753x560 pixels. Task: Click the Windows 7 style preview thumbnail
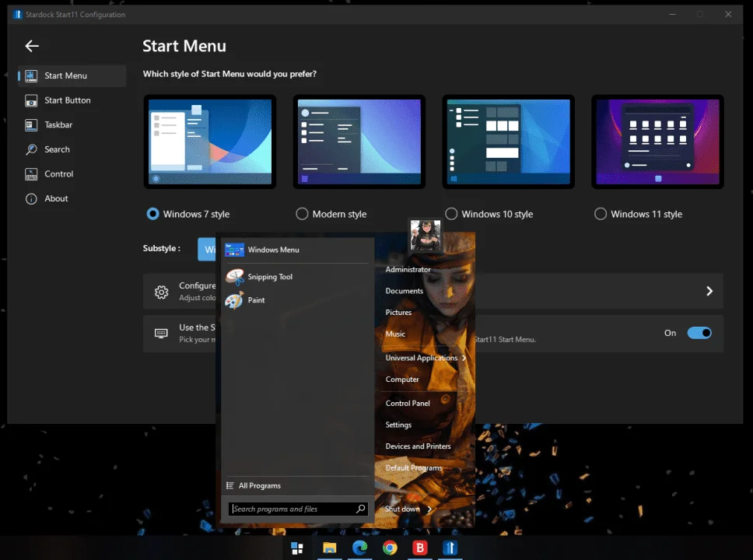point(210,142)
